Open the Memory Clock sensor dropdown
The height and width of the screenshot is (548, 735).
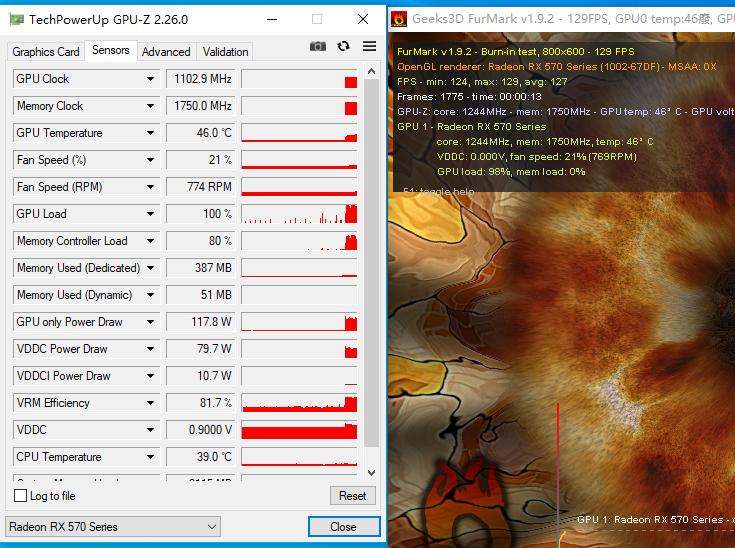point(150,106)
